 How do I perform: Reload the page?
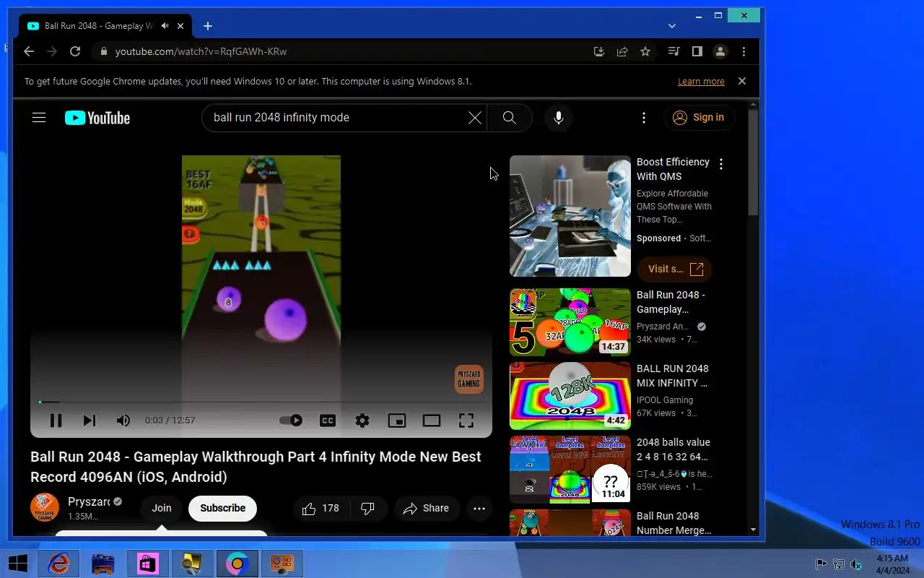coord(75,51)
